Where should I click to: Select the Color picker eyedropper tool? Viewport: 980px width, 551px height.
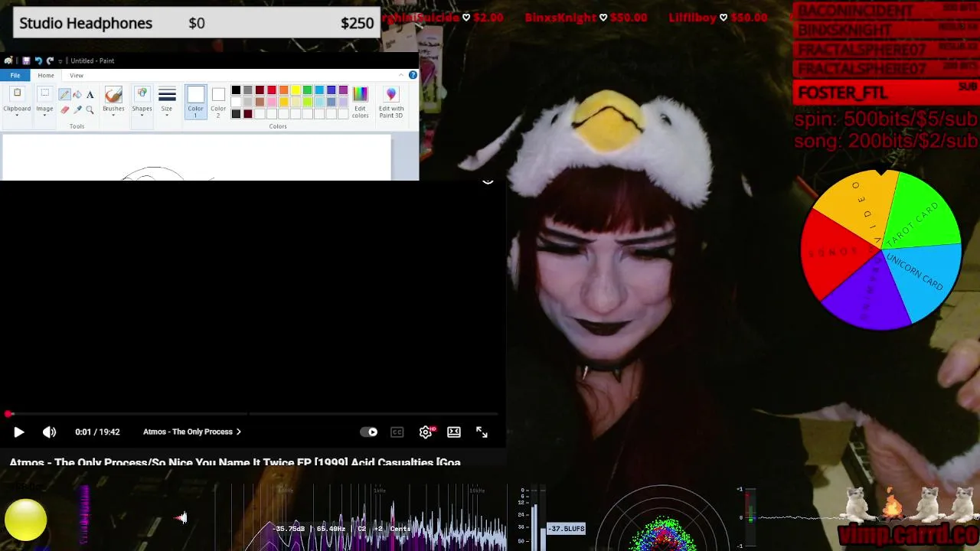pyautogui.click(x=77, y=109)
